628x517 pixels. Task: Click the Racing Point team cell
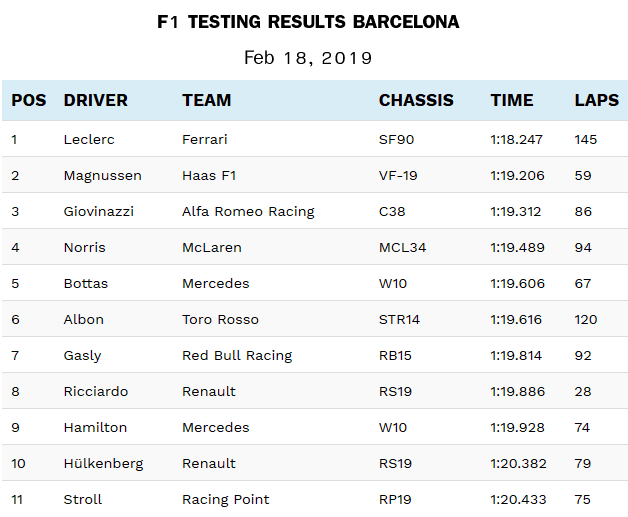point(226,499)
